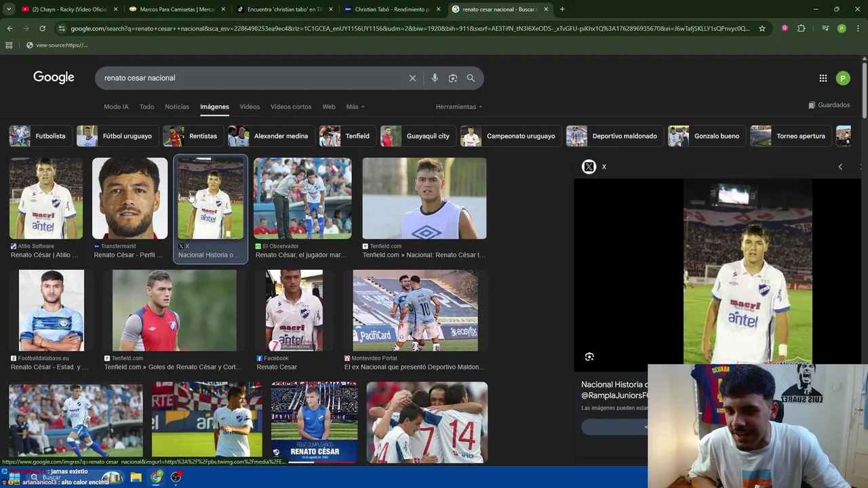Screen dimensions: 868x488
Task: Filter by Torneo apertura chip
Action: [791, 136]
